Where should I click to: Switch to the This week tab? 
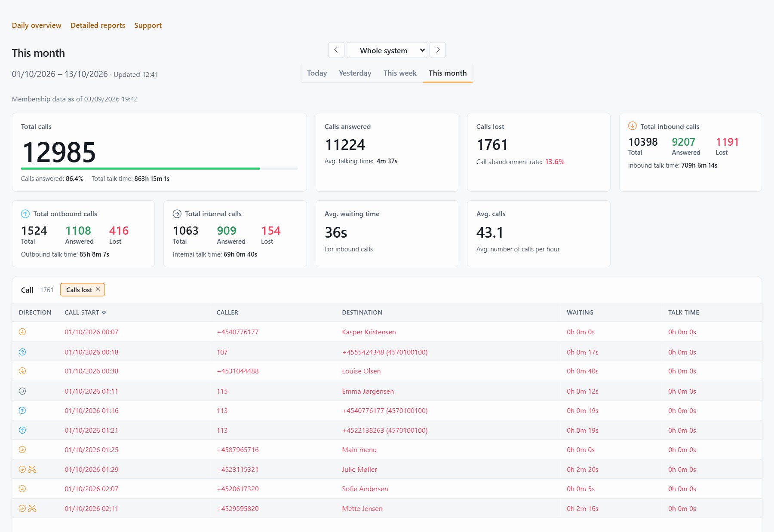point(400,73)
